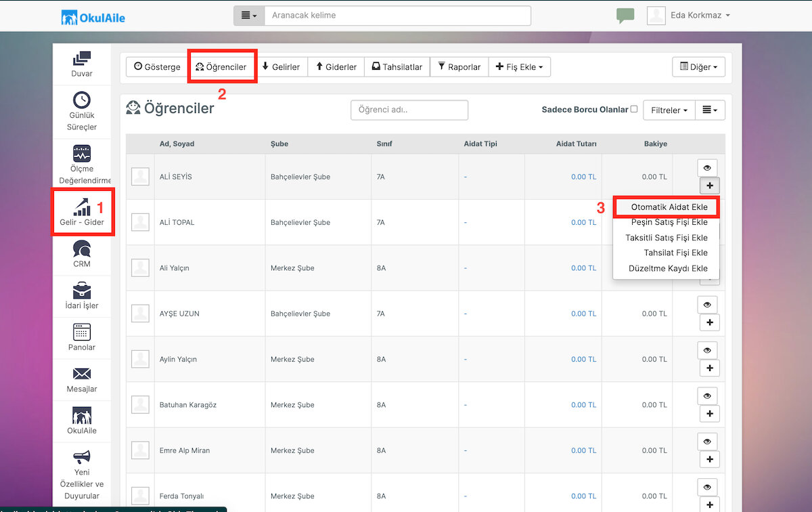
Task: Open the Gelirler tab
Action: pos(281,67)
